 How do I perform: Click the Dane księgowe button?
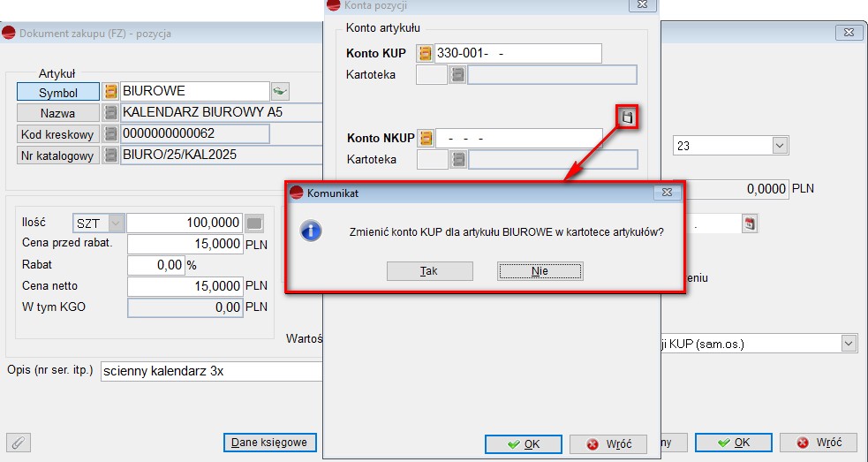click(268, 442)
